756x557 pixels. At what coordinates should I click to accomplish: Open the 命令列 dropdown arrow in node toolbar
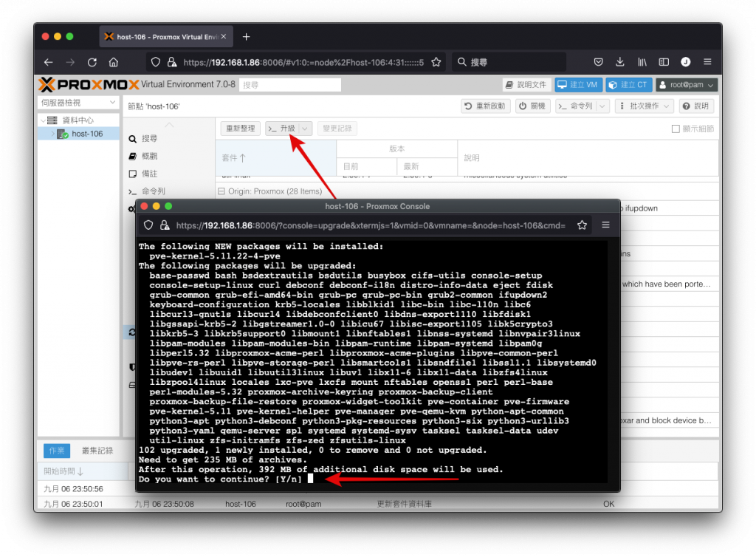point(602,106)
